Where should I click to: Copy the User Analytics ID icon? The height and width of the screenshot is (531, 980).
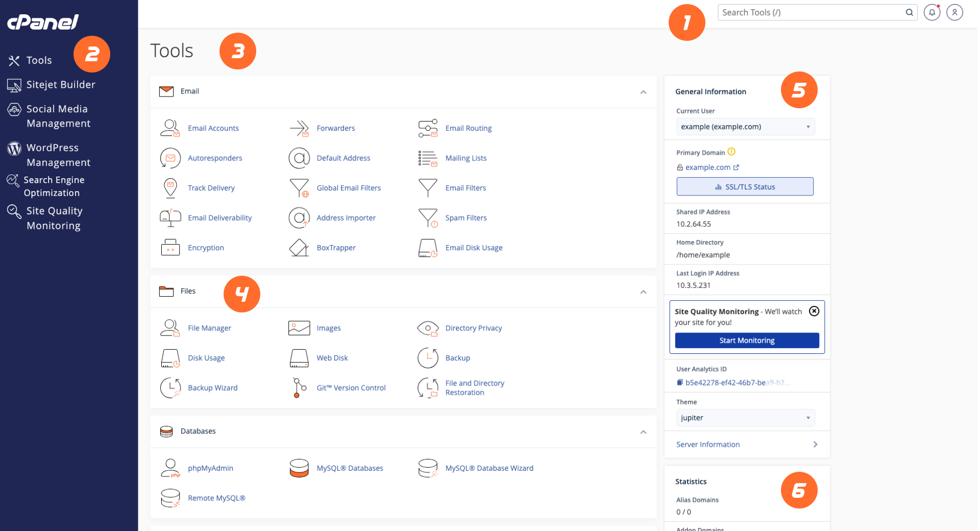point(679,382)
